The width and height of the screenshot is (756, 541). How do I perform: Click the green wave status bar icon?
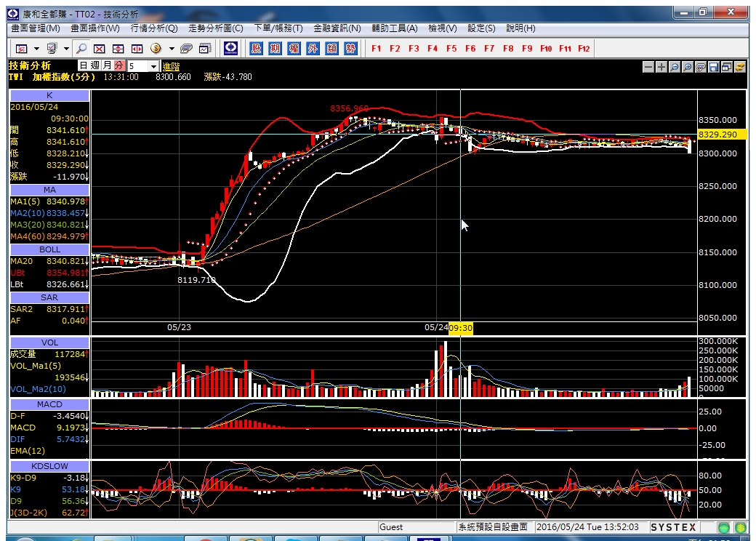(724, 527)
